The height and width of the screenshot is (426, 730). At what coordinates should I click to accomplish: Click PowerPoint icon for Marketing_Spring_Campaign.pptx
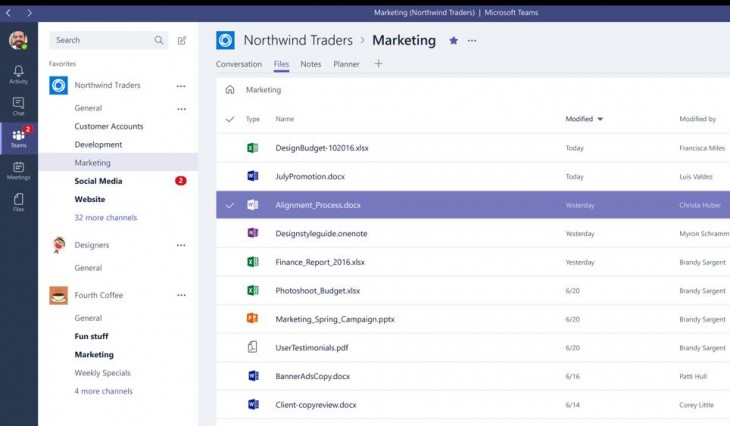pos(252,318)
